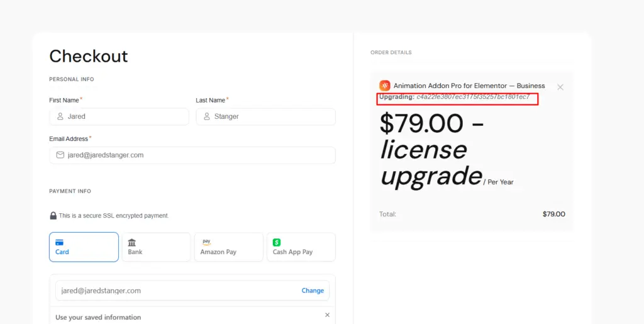644x324 pixels.
Task: Focus the First Name input field
Action: [x=126, y=116]
